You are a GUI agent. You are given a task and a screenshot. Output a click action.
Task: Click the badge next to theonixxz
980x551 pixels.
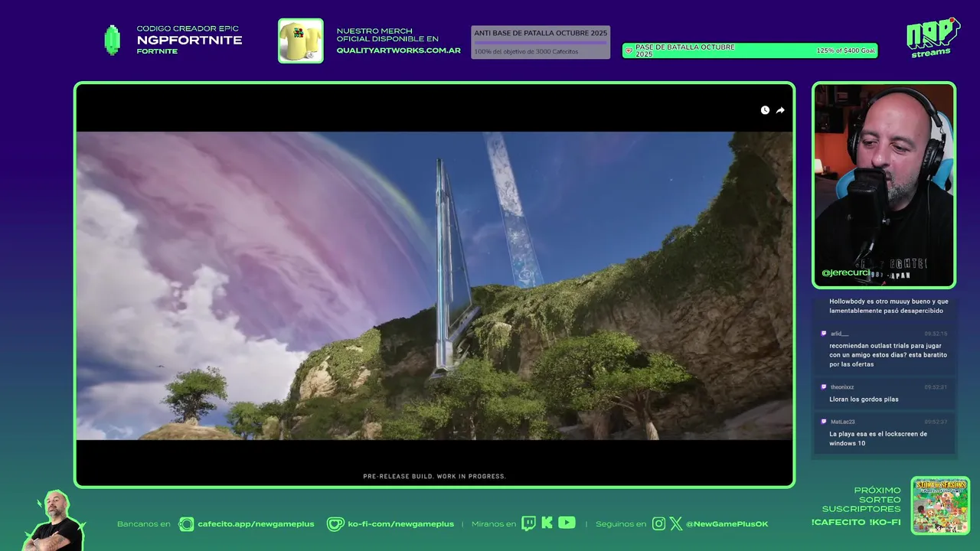tap(824, 387)
